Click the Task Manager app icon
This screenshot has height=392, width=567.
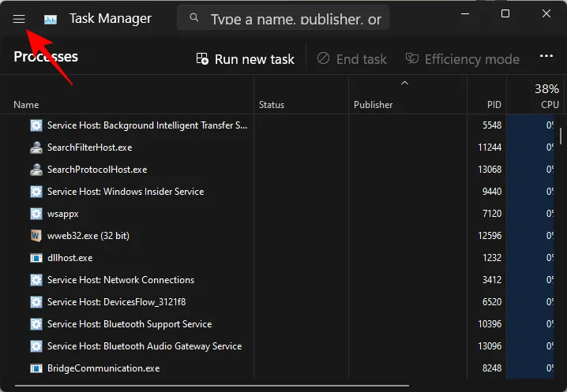51,19
